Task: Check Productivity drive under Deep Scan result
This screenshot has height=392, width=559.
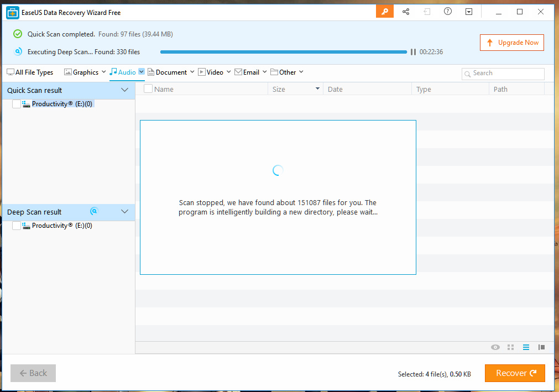Action: pos(17,226)
